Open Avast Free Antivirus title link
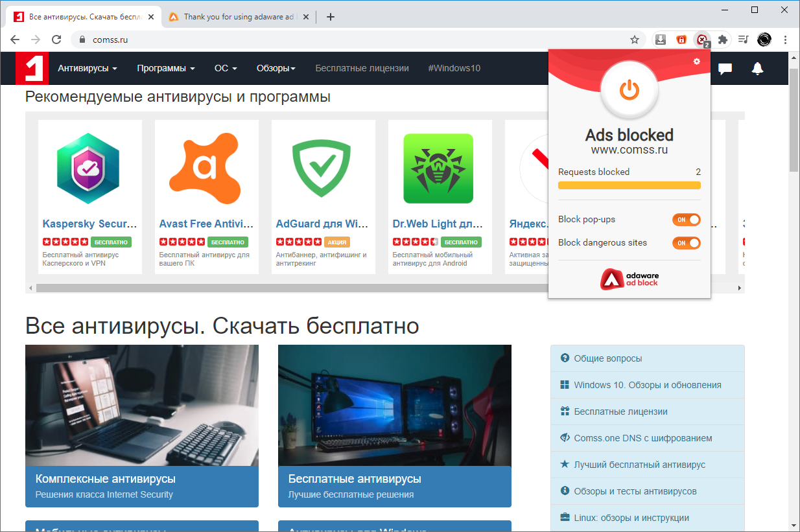 pyautogui.click(x=206, y=224)
